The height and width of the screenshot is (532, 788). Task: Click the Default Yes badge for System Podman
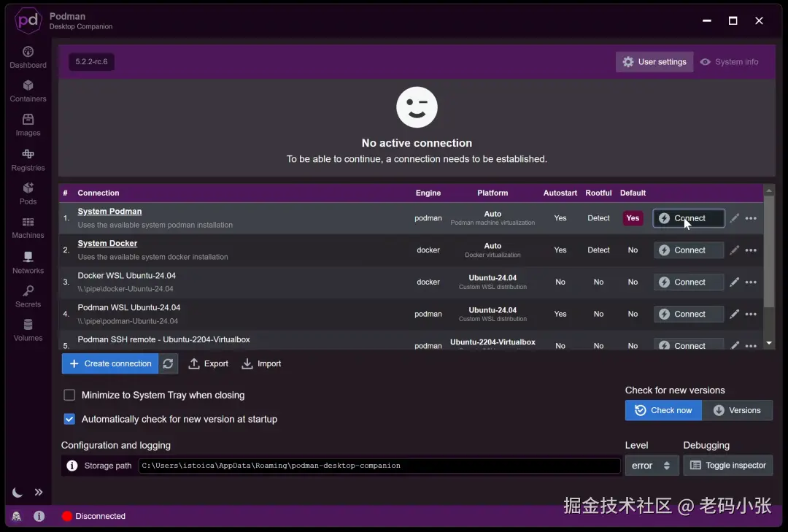(x=633, y=218)
